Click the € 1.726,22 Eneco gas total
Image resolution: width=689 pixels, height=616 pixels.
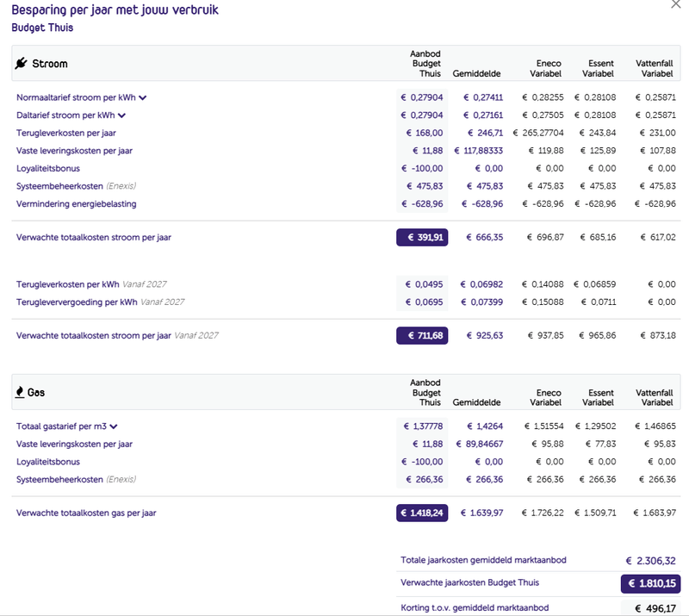point(543,513)
